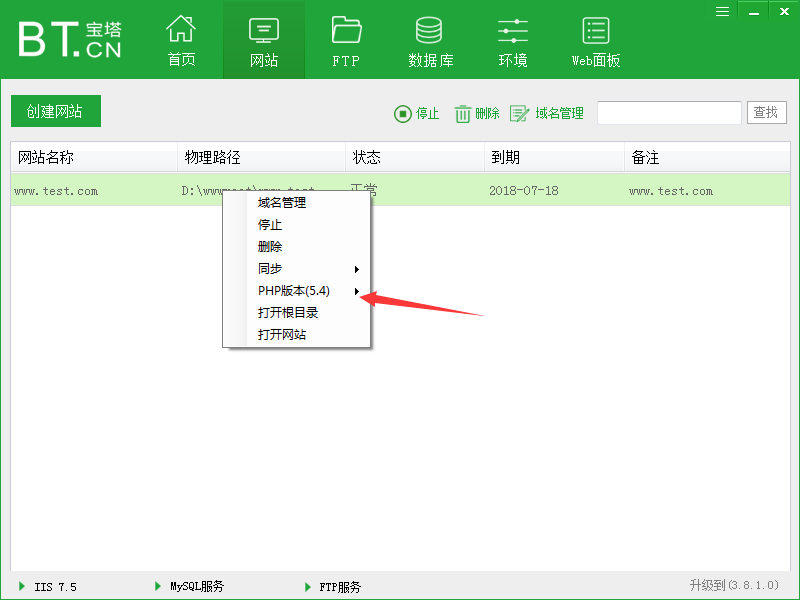Screen dimensions: 800x600
Task: Launch the Web面板 web panel icon
Action: pos(595,38)
